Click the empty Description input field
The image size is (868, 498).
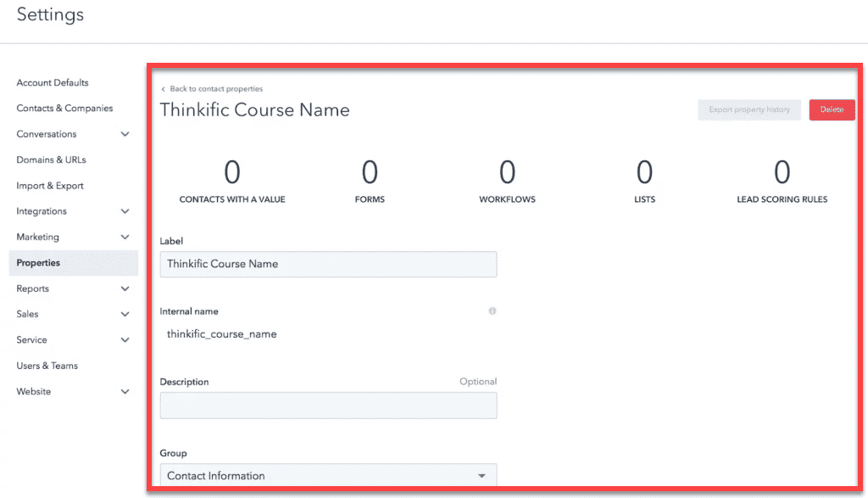328,406
